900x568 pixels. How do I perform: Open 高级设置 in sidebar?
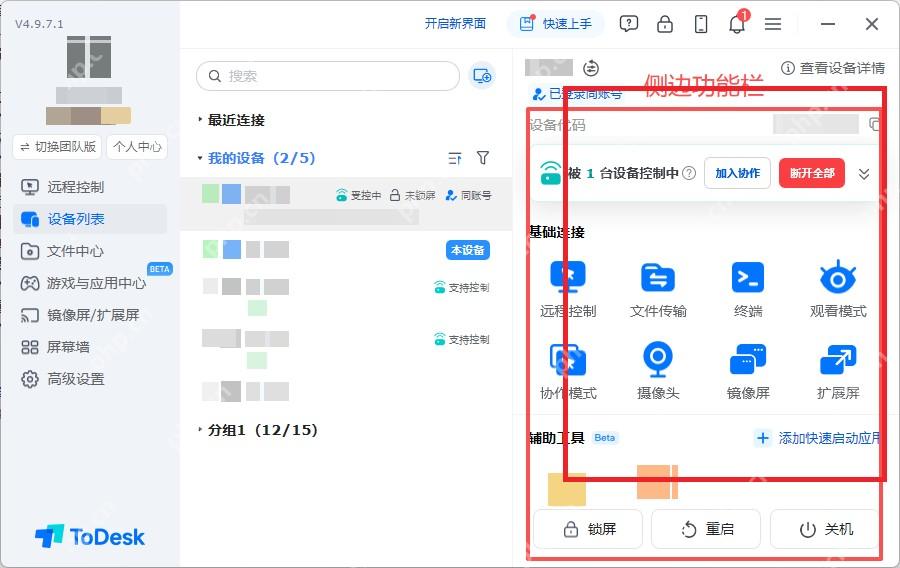click(90, 379)
